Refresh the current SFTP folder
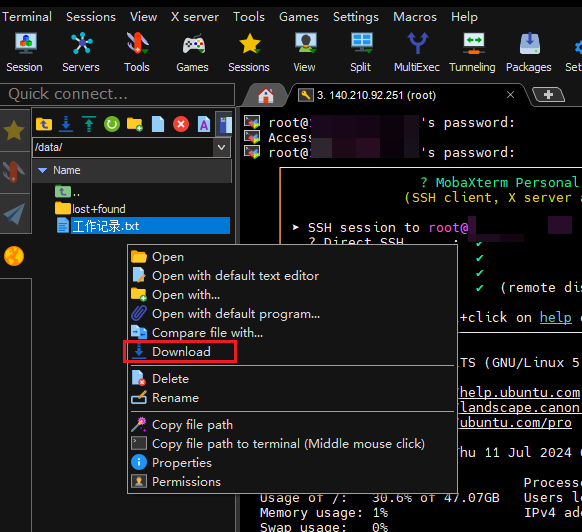 112,124
